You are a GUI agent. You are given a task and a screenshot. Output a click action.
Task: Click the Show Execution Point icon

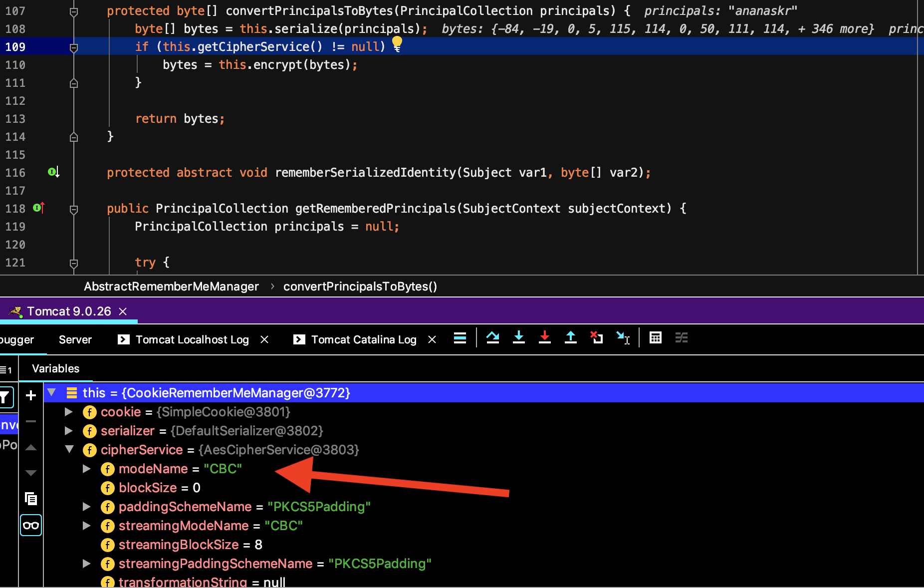tap(460, 338)
